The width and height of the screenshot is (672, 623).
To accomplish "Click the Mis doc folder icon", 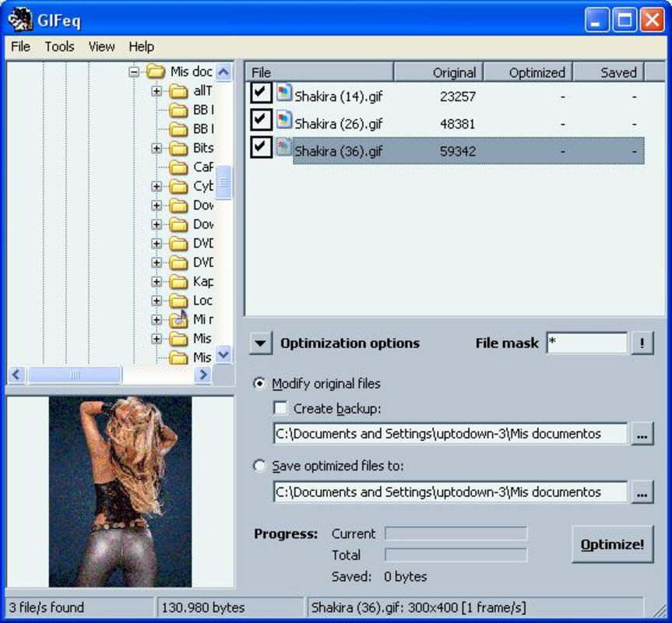I will (x=156, y=71).
